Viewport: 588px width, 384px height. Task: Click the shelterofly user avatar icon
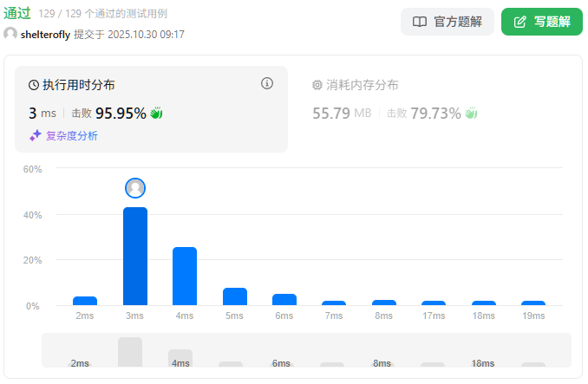coord(10,34)
